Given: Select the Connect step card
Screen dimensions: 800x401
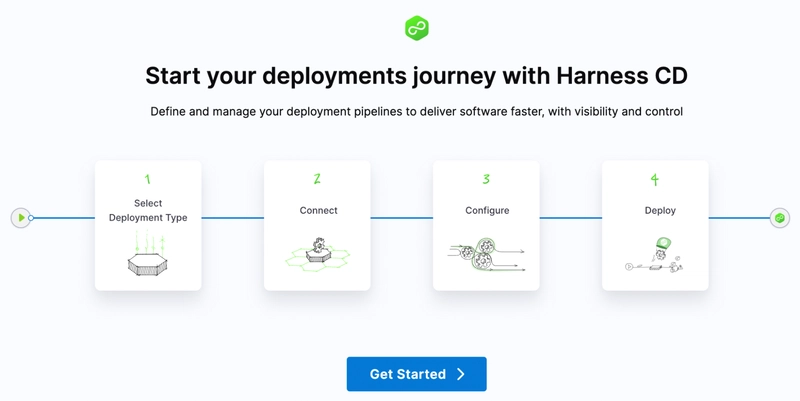Looking at the screenshot, I should 317,225.
